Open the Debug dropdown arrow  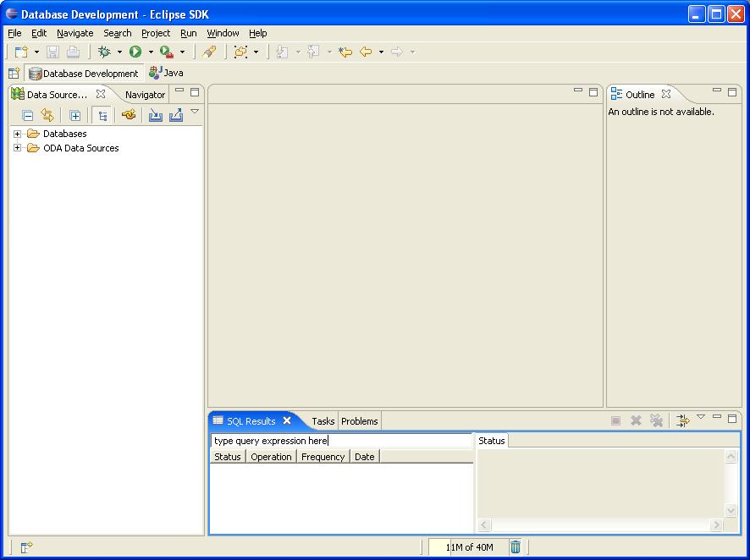[x=119, y=52]
